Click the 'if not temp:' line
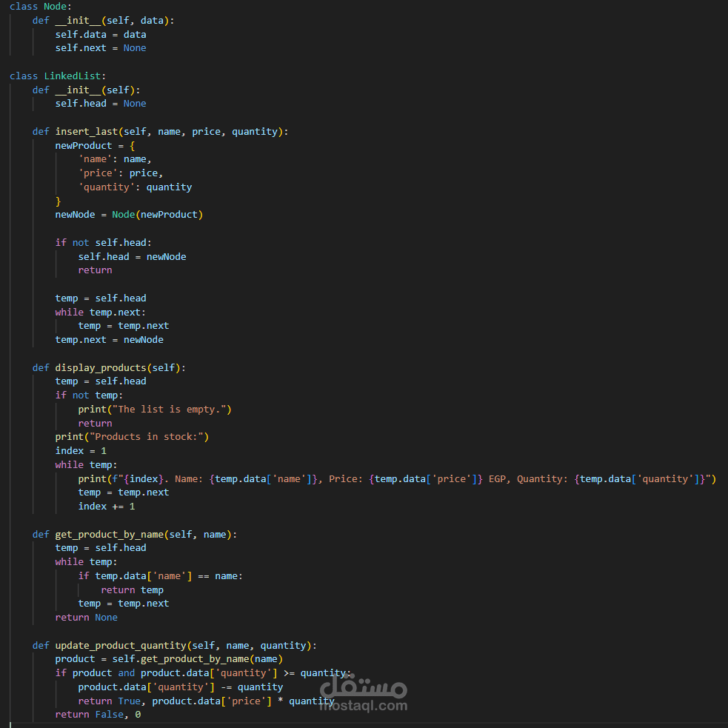The image size is (728, 728). click(89, 395)
